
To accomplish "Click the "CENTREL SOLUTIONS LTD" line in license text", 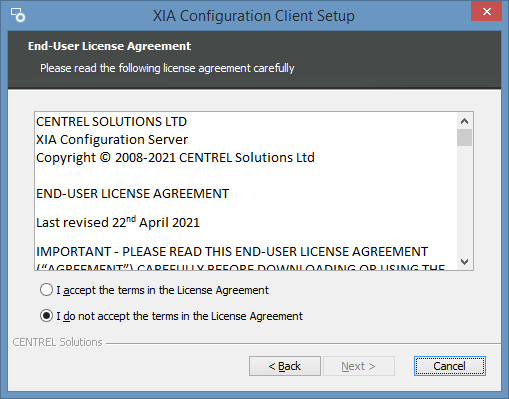I will click(111, 122).
